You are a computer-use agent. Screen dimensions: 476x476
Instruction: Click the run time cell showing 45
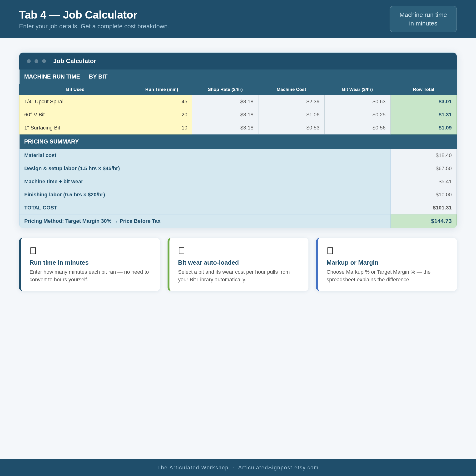click(162, 102)
